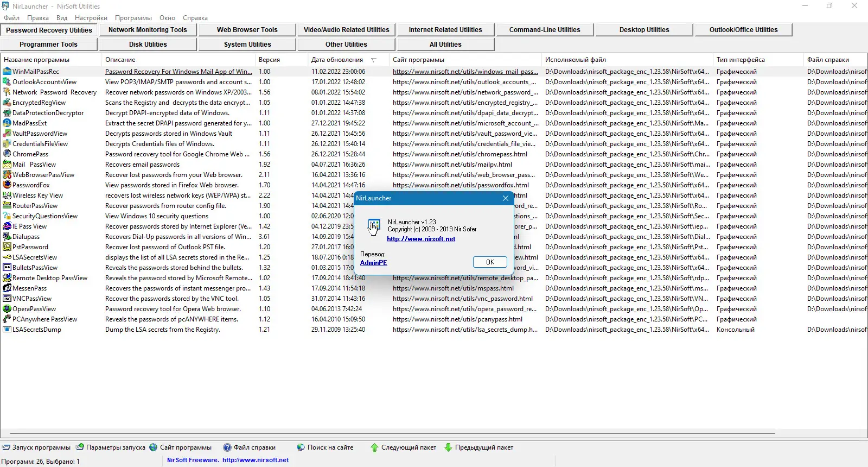This screenshot has width=868, height=467.
Task: Click the LSASecretsView icon
Action: coord(7,257)
